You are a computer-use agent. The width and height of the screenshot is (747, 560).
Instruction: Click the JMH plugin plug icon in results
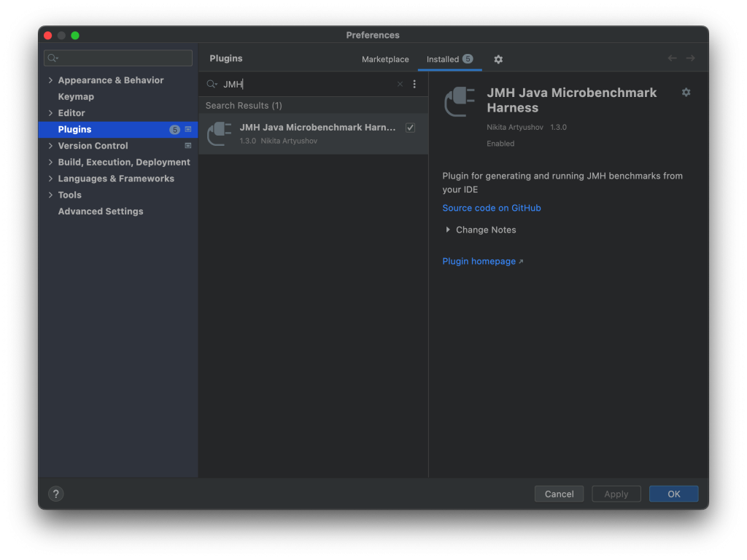click(x=219, y=134)
